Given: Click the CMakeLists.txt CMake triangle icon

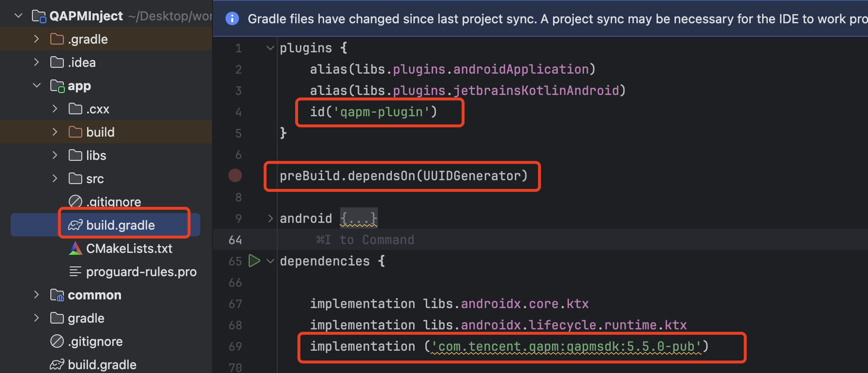Looking at the screenshot, I should point(75,248).
